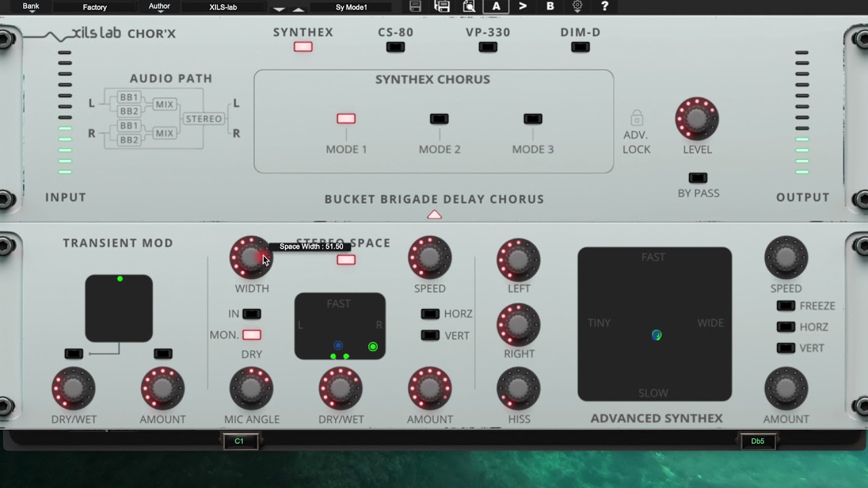868x488 pixels.
Task: Click the Stereo Space DRY/WET knob
Action: (340, 388)
